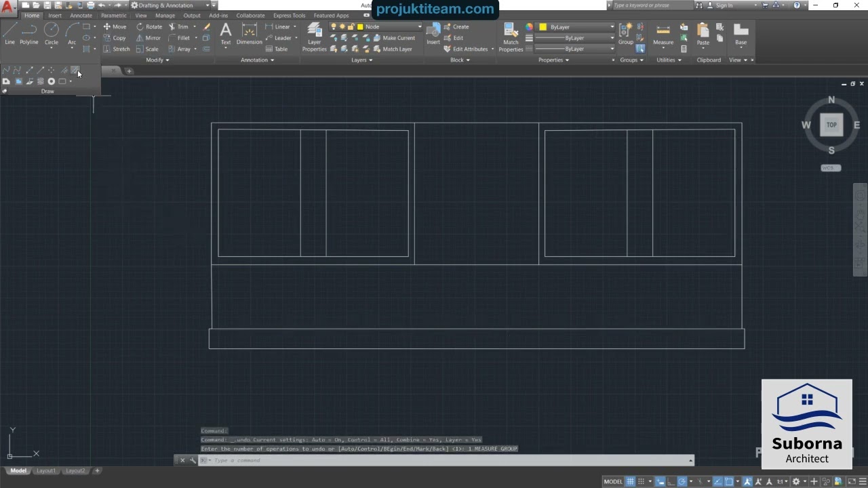Toggle polar tracking in status bar
Screen dimensions: 868x488
682,482
